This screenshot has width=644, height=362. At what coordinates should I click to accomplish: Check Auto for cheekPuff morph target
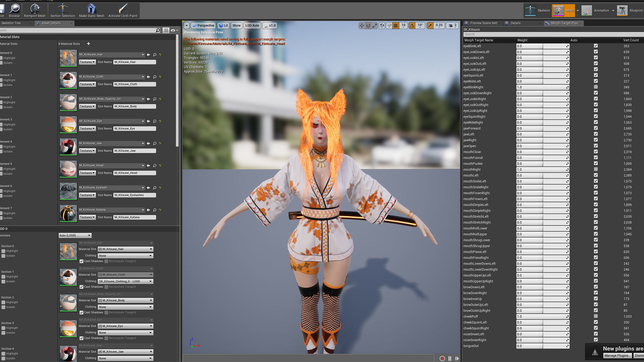click(596, 316)
